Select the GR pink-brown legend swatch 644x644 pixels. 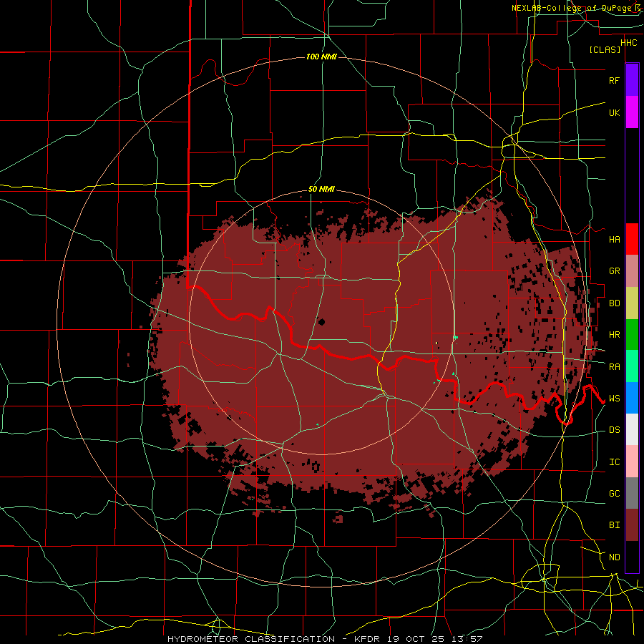tap(632, 270)
